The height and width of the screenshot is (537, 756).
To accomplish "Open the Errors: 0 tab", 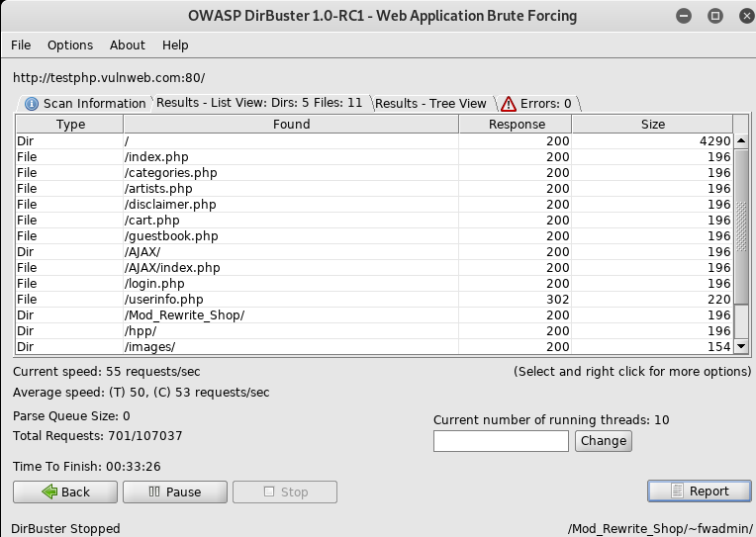I will (x=537, y=103).
